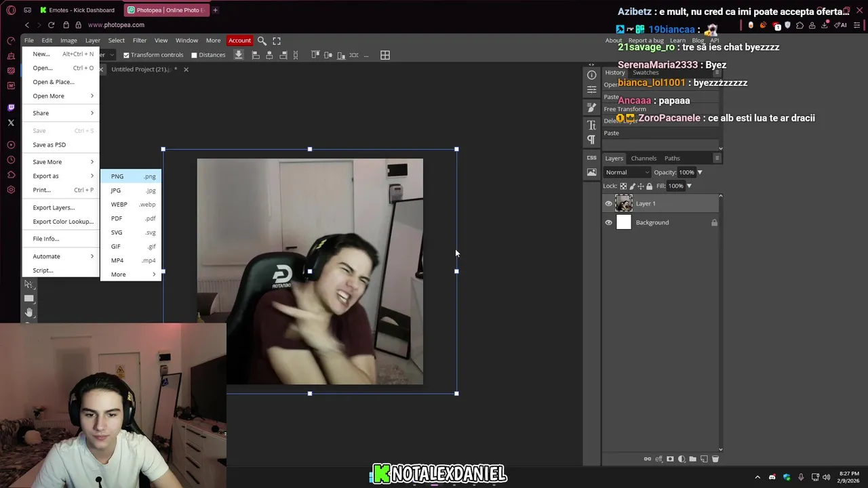
Task: Toggle lock transparent pixels
Action: pyautogui.click(x=623, y=186)
